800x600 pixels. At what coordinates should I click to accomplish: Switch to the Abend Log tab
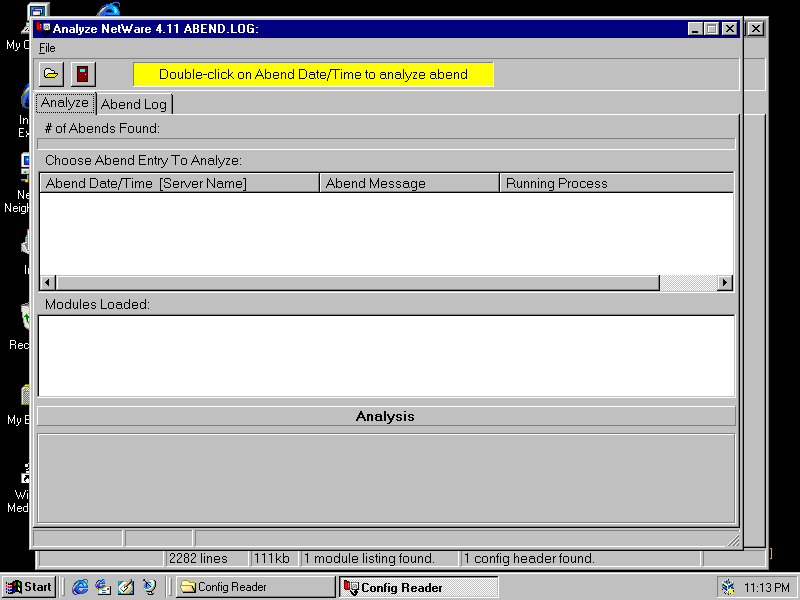(x=134, y=104)
